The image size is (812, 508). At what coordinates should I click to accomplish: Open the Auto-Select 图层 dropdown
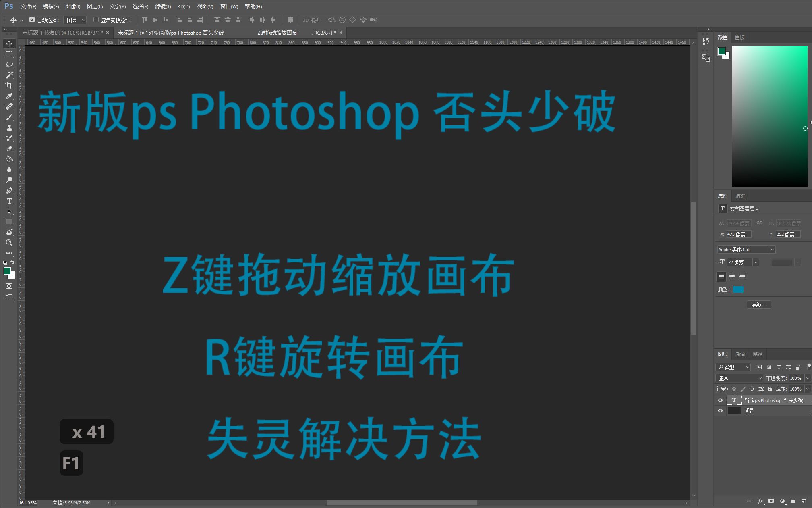(x=75, y=20)
